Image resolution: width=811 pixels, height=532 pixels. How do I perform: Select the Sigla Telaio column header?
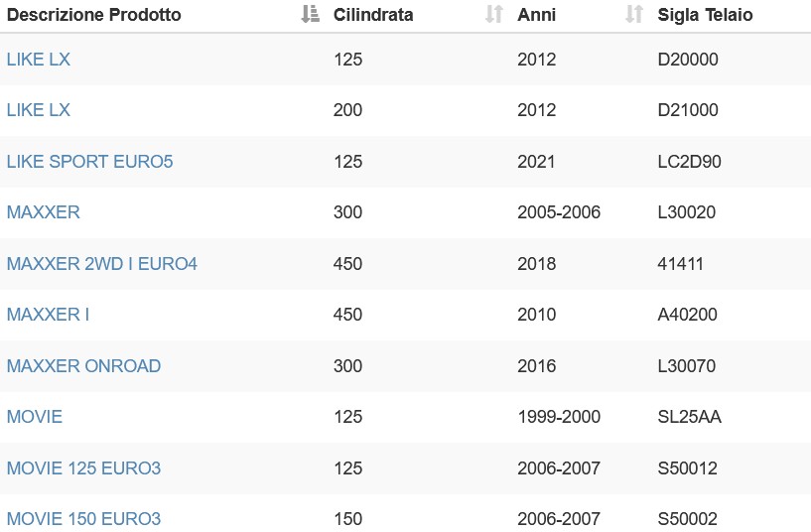[705, 15]
